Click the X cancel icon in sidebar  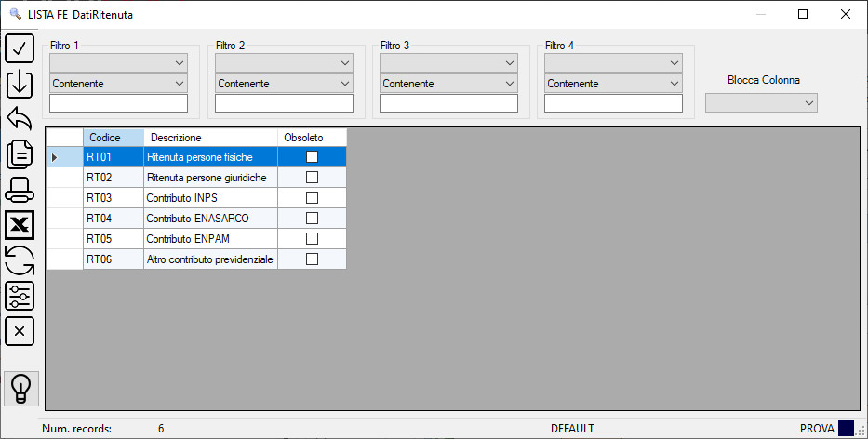pos(20,331)
